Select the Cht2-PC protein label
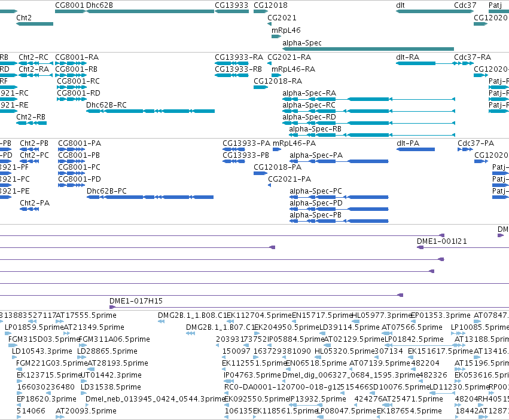509x420 pixels. (x=35, y=156)
